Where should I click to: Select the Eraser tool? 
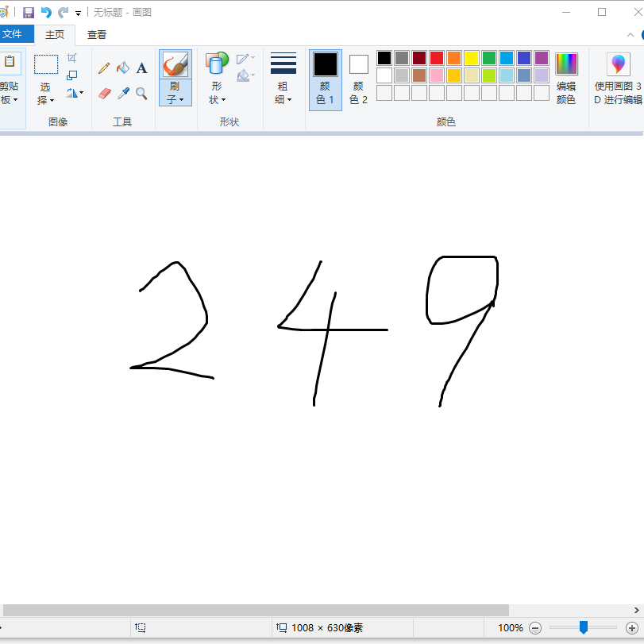104,94
